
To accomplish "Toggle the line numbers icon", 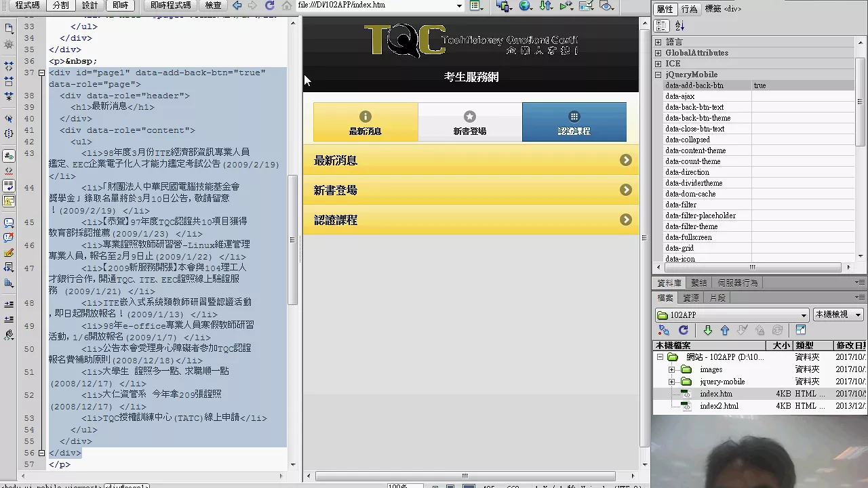I will (x=9, y=156).
